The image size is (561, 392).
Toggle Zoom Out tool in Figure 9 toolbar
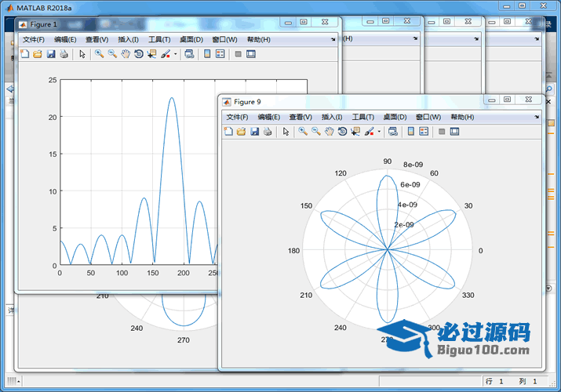click(x=316, y=132)
